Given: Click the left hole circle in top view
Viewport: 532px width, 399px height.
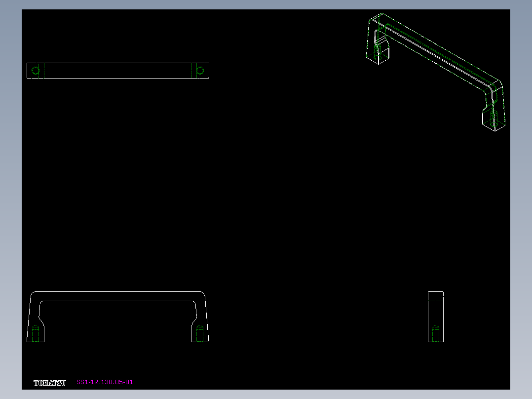Looking at the screenshot, I should [x=36, y=70].
